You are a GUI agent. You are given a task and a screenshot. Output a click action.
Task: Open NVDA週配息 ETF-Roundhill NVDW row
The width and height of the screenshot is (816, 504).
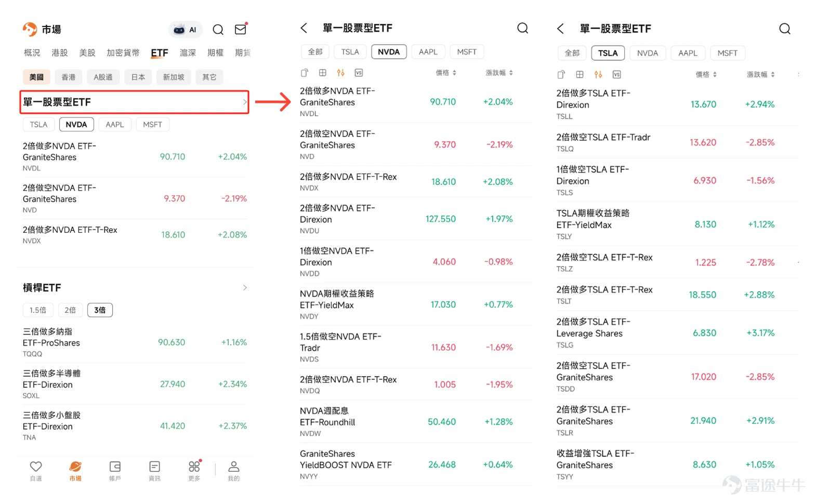pos(416,421)
